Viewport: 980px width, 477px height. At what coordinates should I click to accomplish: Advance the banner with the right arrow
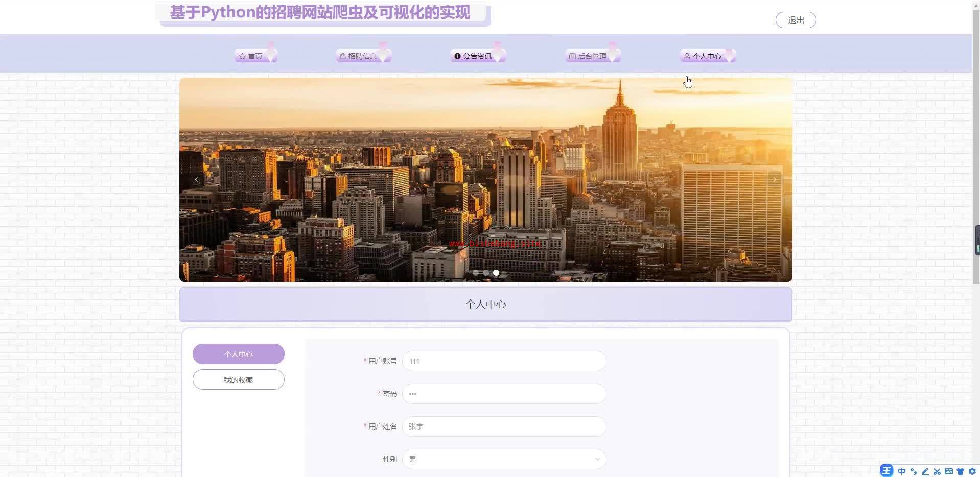[775, 179]
